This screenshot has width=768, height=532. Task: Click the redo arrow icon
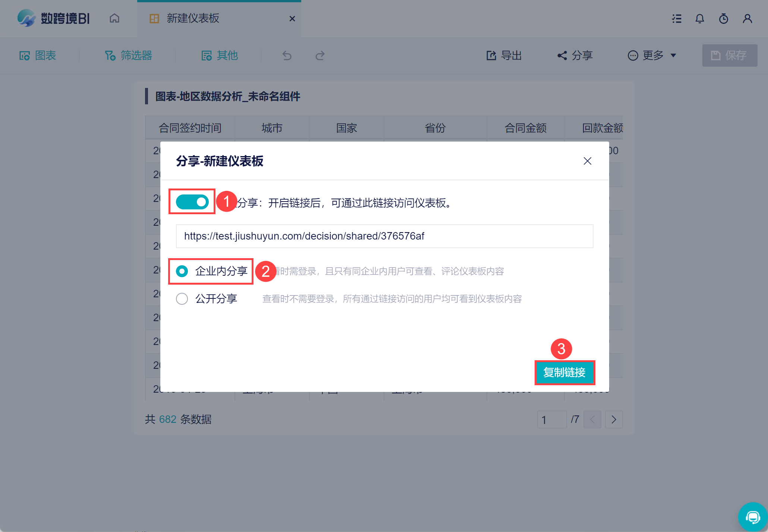coord(320,56)
